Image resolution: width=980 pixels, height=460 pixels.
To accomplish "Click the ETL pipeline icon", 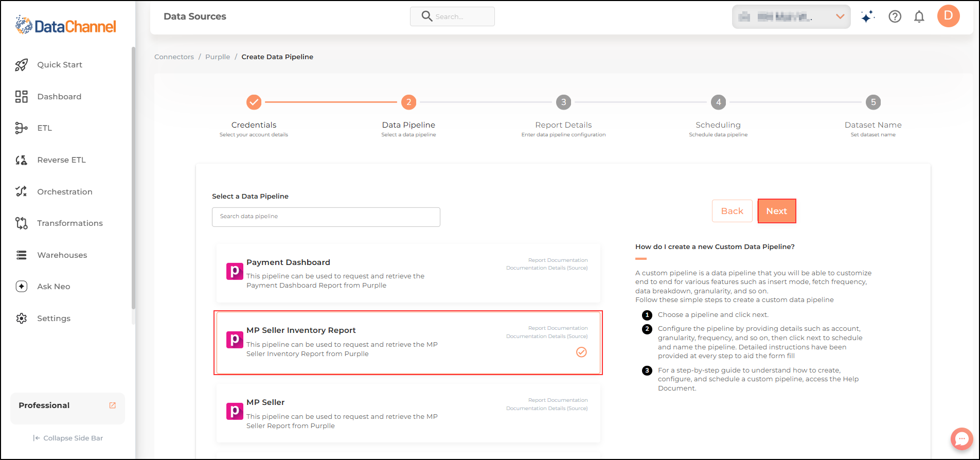I will [21, 128].
